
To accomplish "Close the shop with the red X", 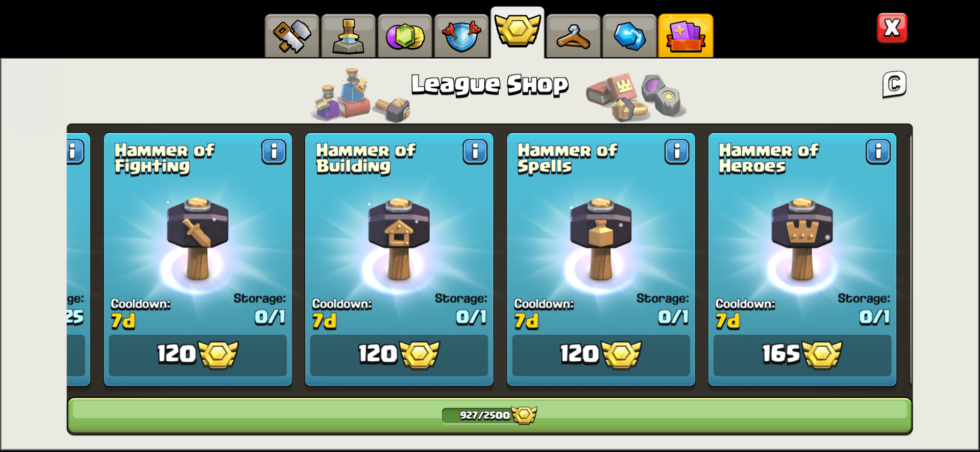I will pyautogui.click(x=892, y=28).
